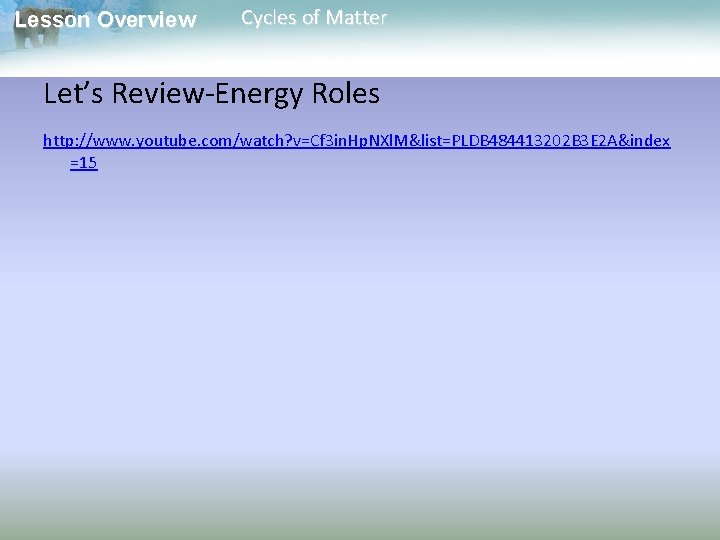
Task: Click the 'Let's Review-Energy Roles' heading
Action: pyautogui.click(x=212, y=94)
